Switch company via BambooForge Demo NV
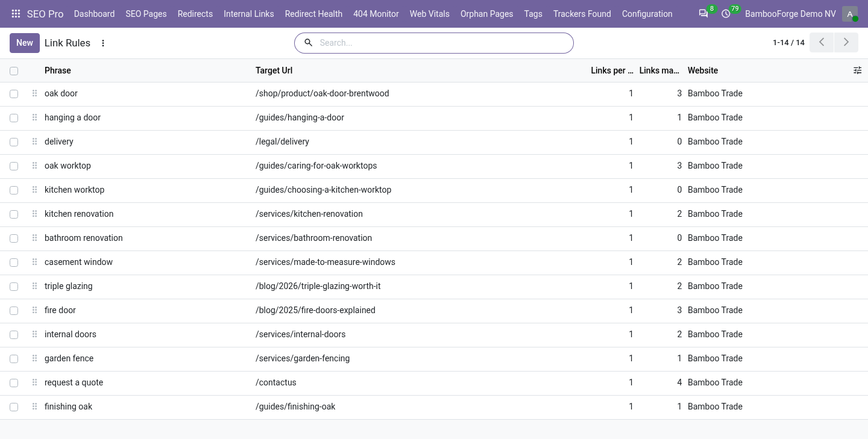This screenshot has height=439, width=868. (x=790, y=14)
